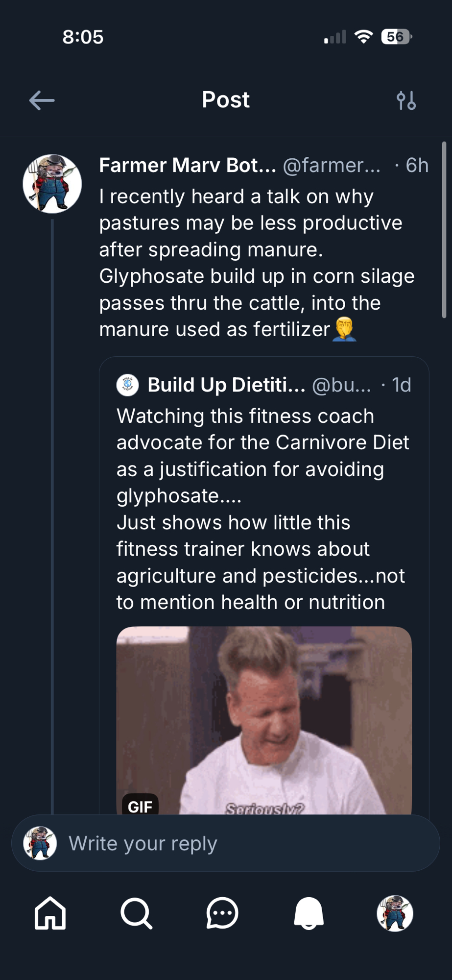Open the Chat messages icon
The image size is (452, 980).
pos(222,913)
